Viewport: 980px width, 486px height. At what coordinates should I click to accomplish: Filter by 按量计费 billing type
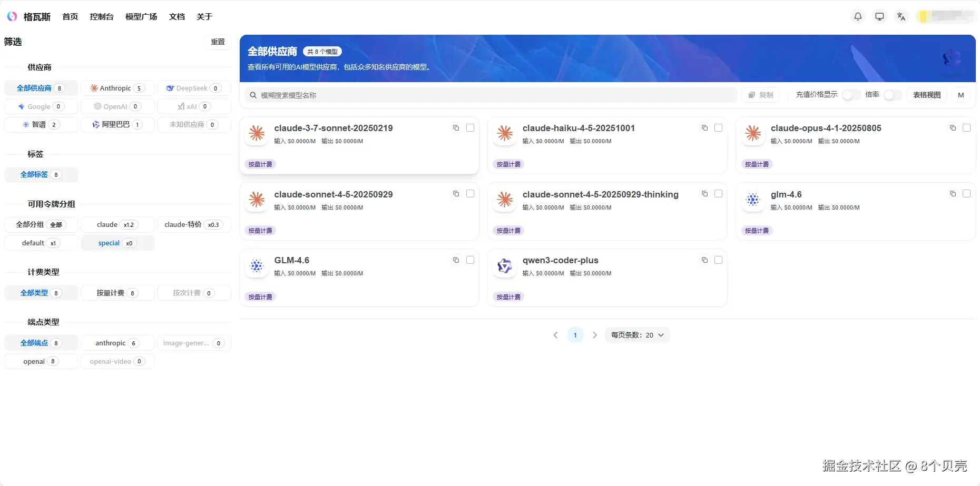pyautogui.click(x=117, y=293)
